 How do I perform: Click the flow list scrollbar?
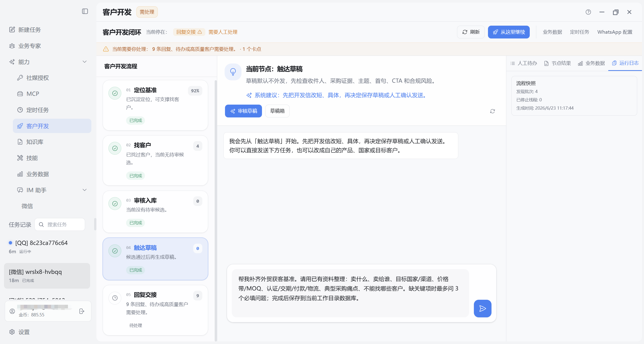216,211
